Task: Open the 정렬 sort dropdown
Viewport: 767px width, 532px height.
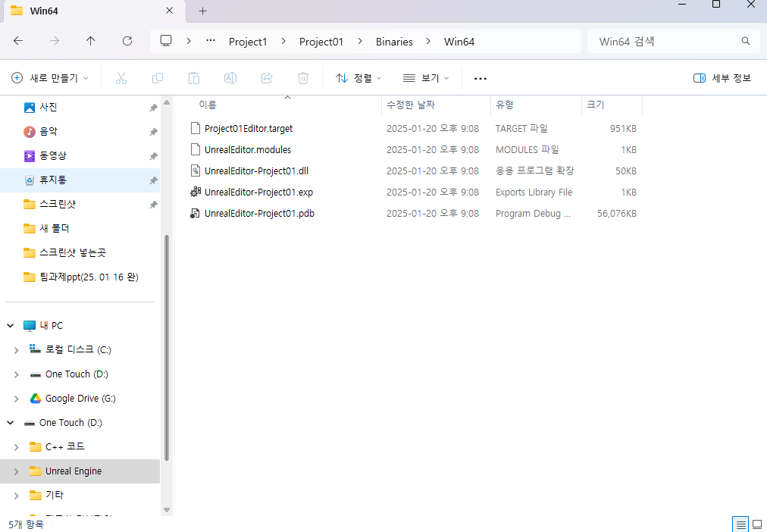Action: pyautogui.click(x=358, y=78)
